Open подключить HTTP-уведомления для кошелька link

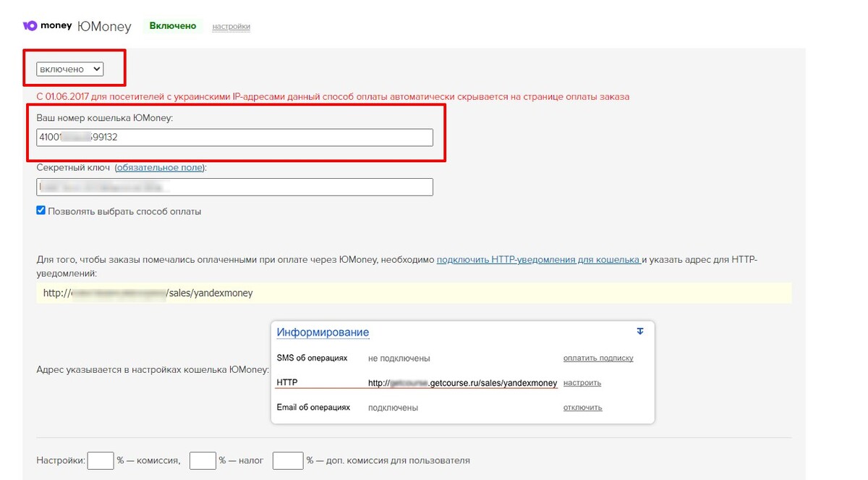[x=539, y=259]
